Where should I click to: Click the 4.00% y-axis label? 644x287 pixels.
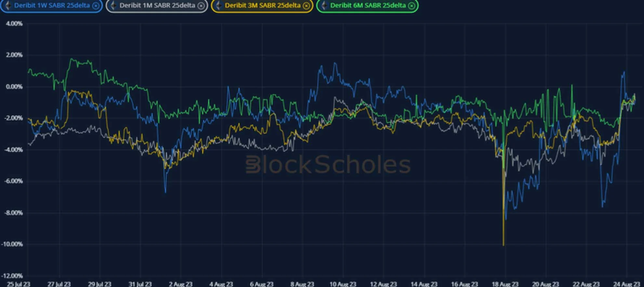click(x=14, y=24)
